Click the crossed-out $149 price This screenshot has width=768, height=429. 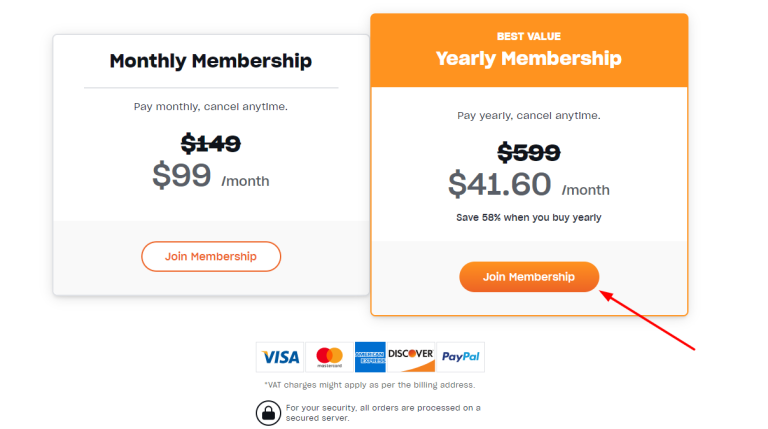(x=211, y=144)
